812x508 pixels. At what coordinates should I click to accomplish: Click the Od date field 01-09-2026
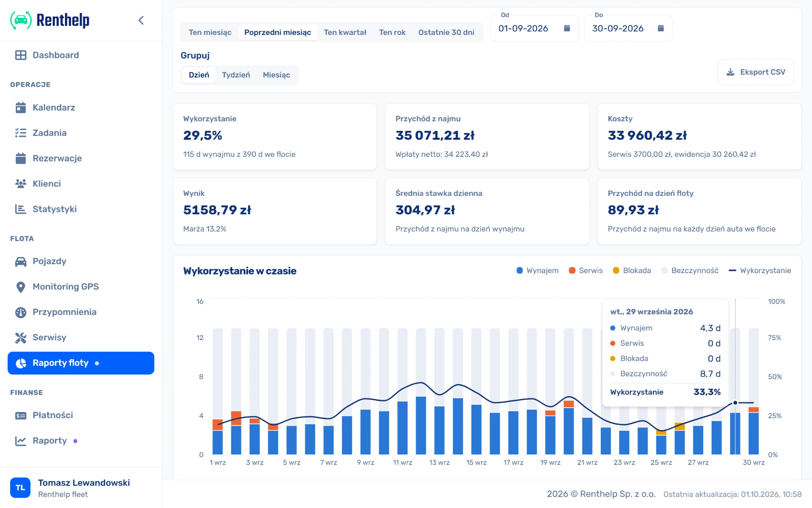(x=534, y=28)
